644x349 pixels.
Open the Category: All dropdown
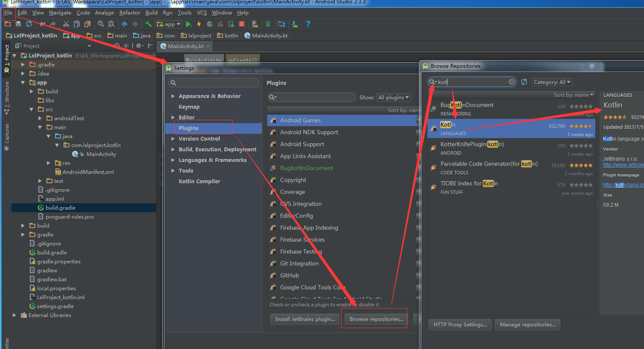(552, 82)
